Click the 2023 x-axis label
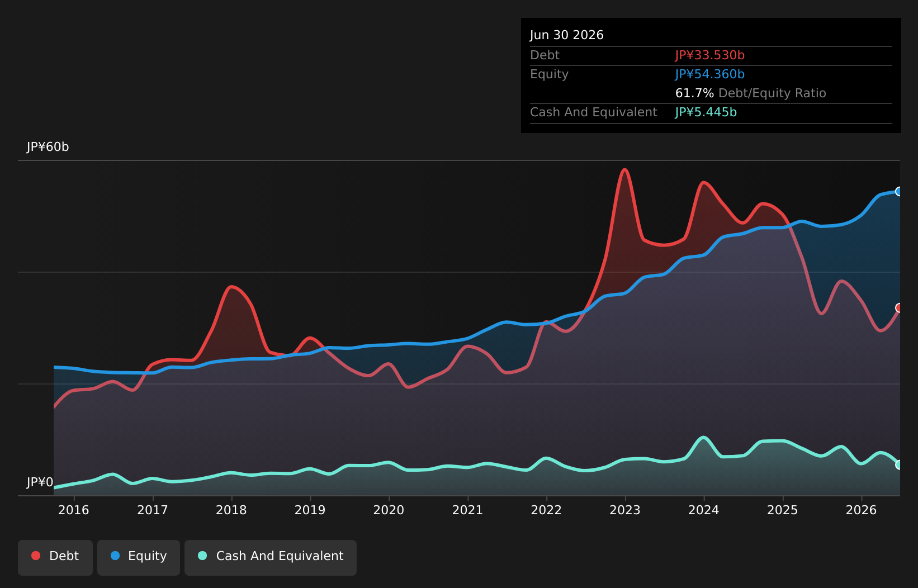The image size is (918, 588). 625,510
